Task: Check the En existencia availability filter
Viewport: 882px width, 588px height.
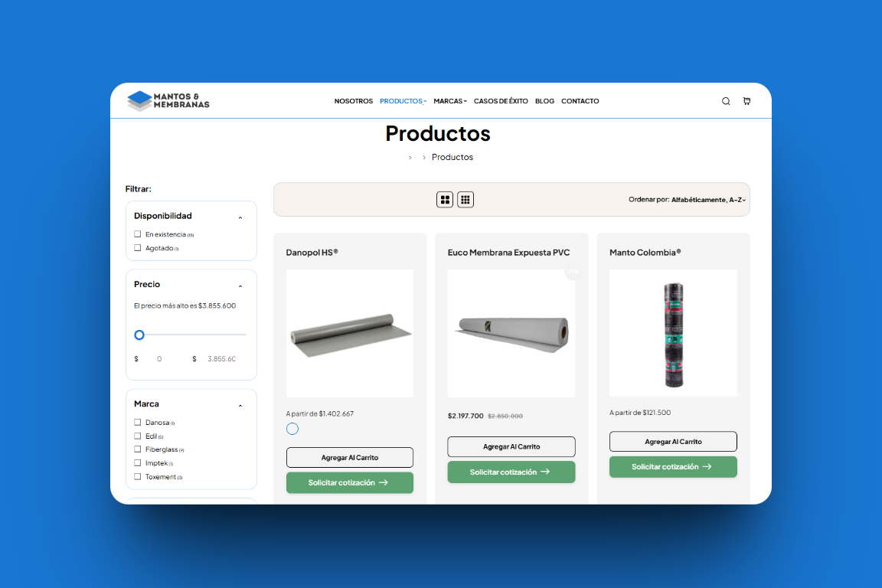Action: tap(137, 234)
